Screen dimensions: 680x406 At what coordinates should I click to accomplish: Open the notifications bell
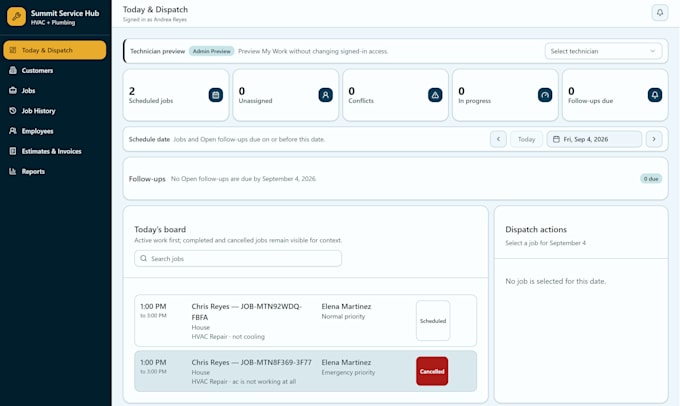coord(660,13)
